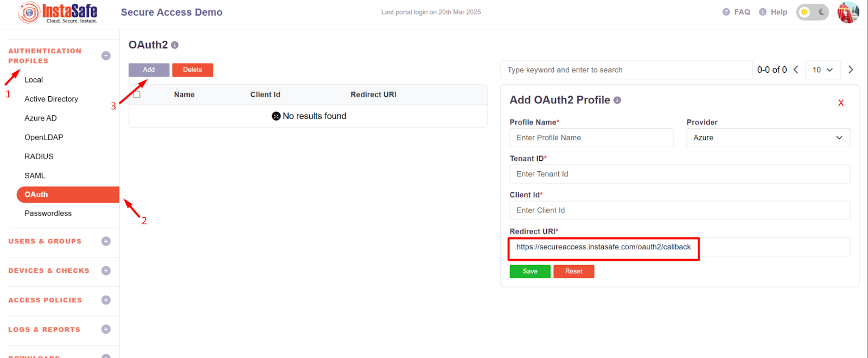Click the Add button
The height and width of the screenshot is (358, 868).
[149, 70]
